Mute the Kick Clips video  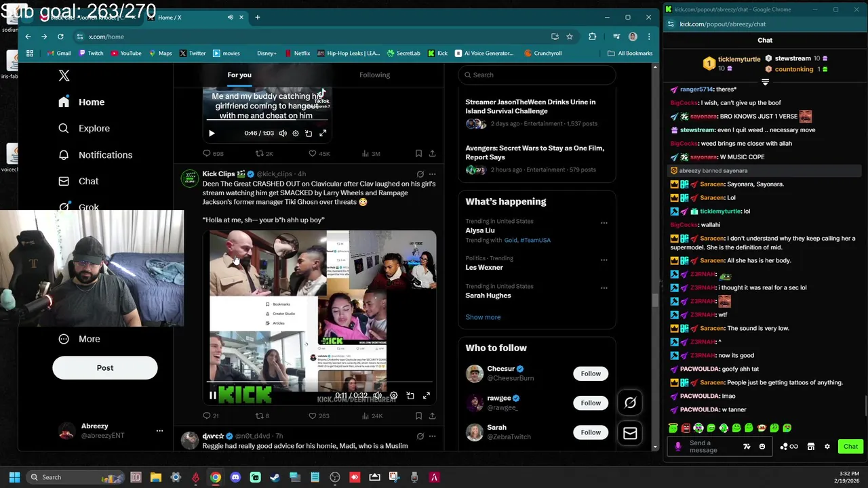[378, 396]
